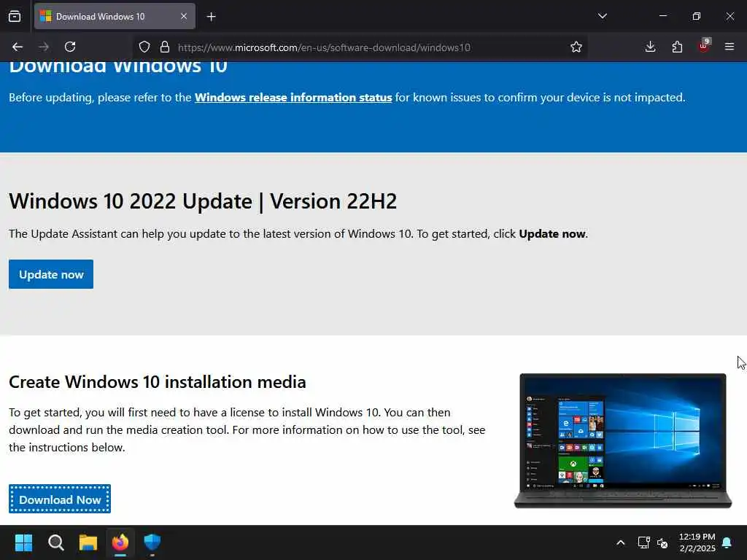Open taskbar Search

tap(55, 542)
